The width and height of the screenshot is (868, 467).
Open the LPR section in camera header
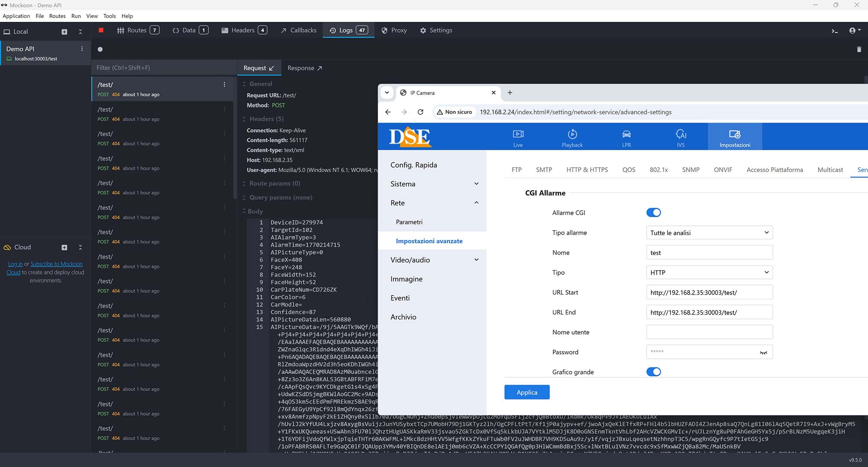click(626, 138)
